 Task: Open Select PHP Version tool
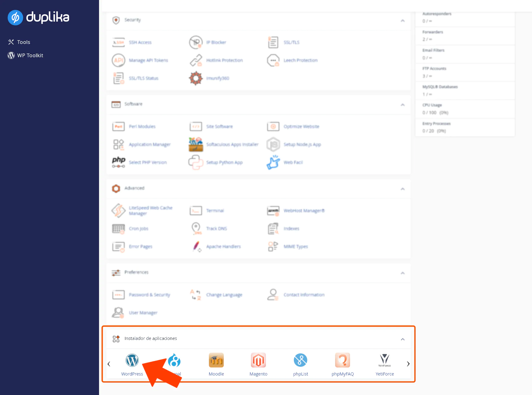click(x=148, y=162)
